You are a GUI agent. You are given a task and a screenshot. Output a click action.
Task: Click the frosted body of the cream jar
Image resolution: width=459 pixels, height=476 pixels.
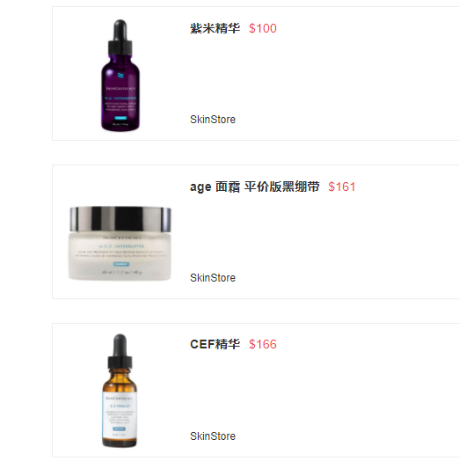pos(120,256)
